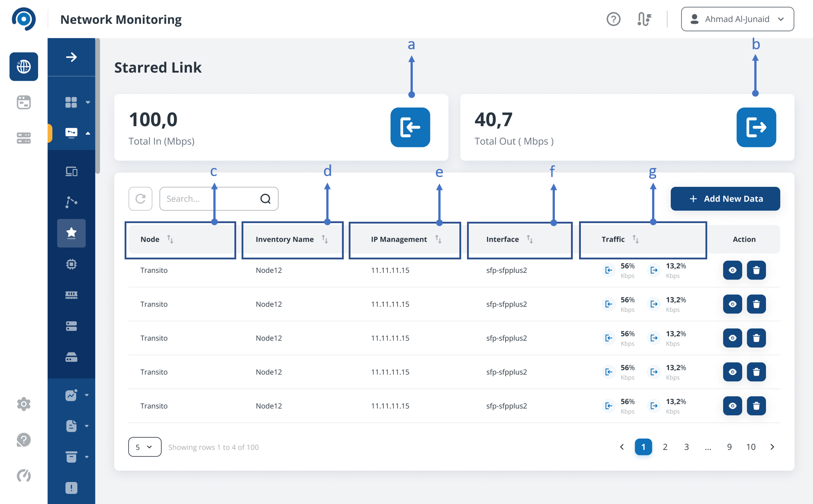This screenshot has width=813, height=504.
Task: Select the Starred Link star icon in sidebar
Action: click(71, 233)
